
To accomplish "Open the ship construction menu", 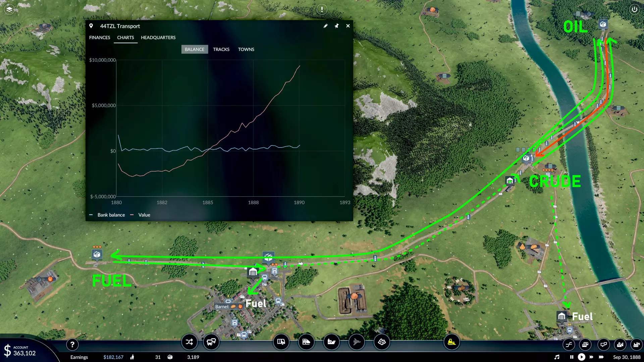I will point(331,342).
